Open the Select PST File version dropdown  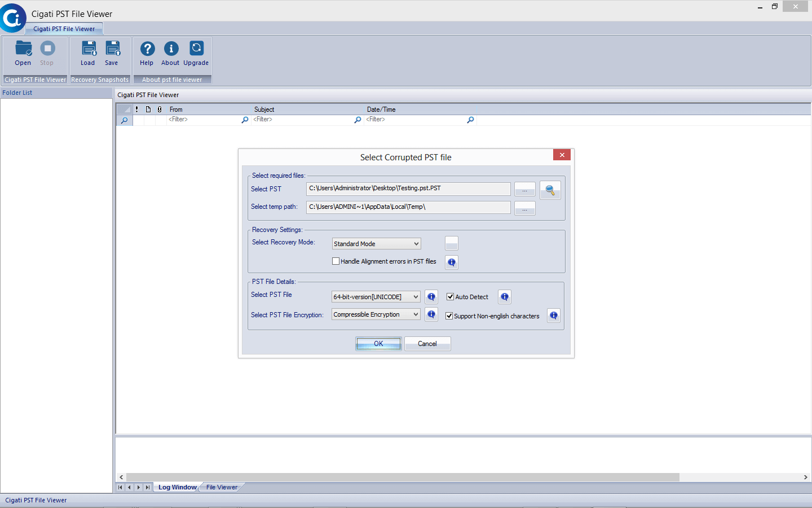point(376,297)
